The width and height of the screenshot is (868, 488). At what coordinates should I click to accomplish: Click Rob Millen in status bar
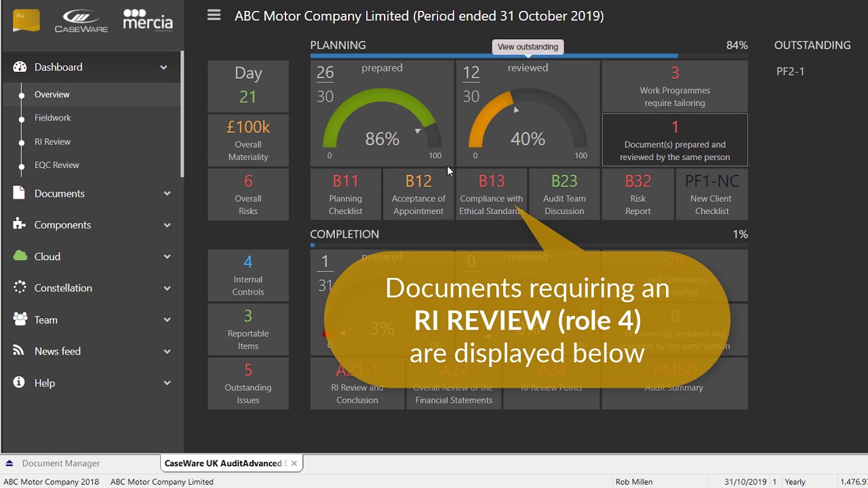[x=634, y=482]
